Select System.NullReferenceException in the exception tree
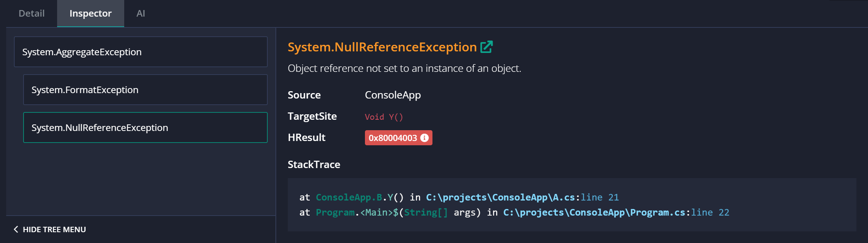The height and width of the screenshot is (243, 868). coord(145,127)
